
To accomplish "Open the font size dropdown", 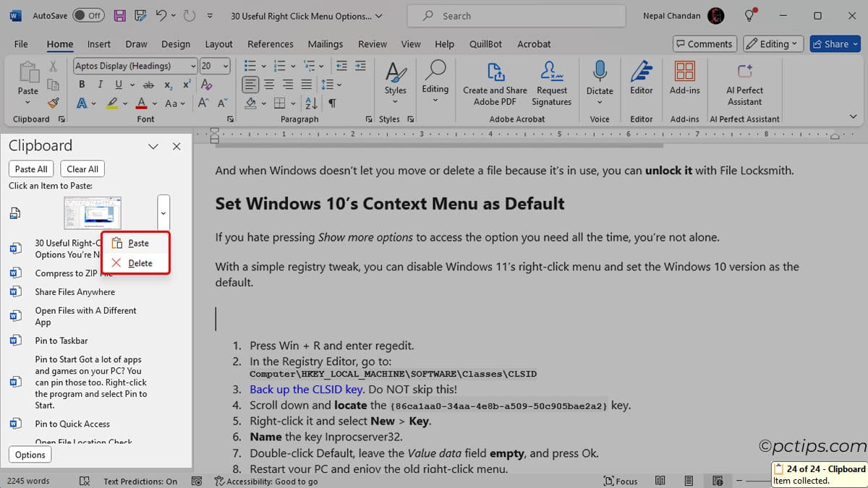I will (226, 66).
